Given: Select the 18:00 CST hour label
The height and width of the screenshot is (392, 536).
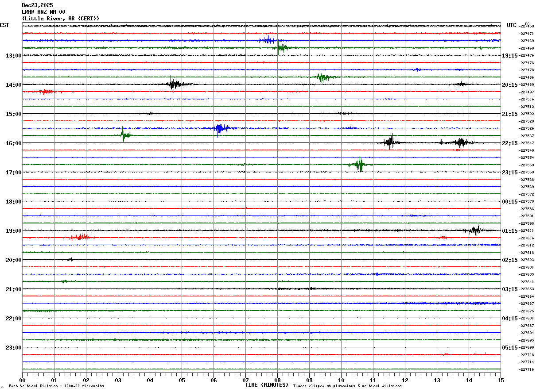Looking at the screenshot, I should tap(13, 202).
